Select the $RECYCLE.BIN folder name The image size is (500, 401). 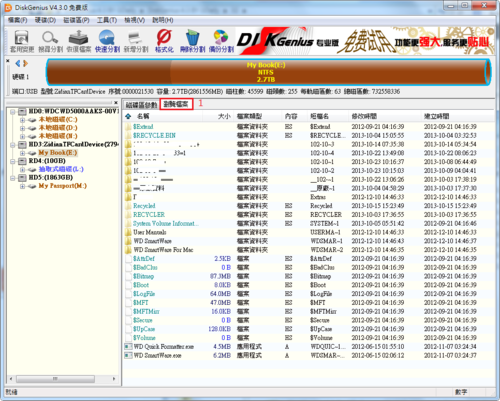pyautogui.click(x=154, y=135)
